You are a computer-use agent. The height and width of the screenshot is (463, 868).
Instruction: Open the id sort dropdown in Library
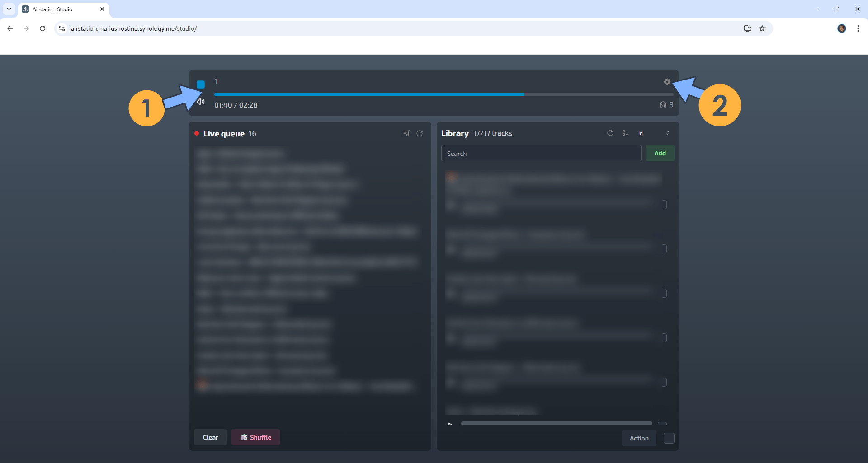coord(641,133)
